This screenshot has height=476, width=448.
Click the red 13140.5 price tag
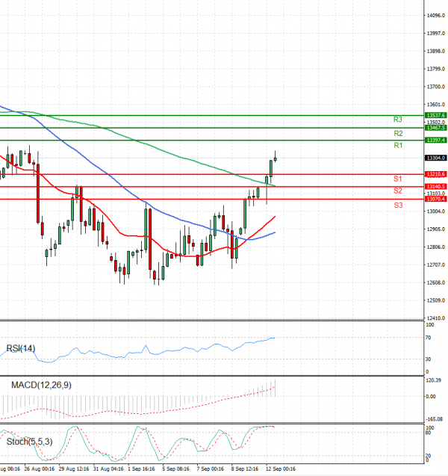tap(435, 187)
